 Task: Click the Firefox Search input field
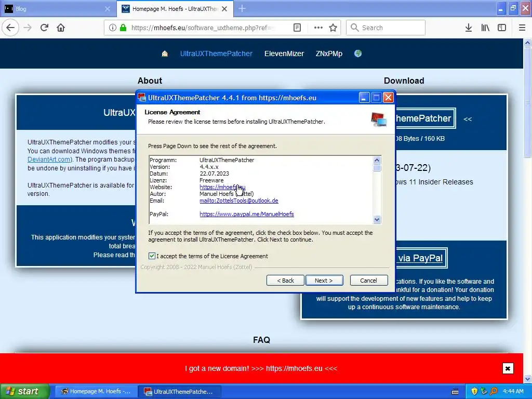[x=385, y=28]
